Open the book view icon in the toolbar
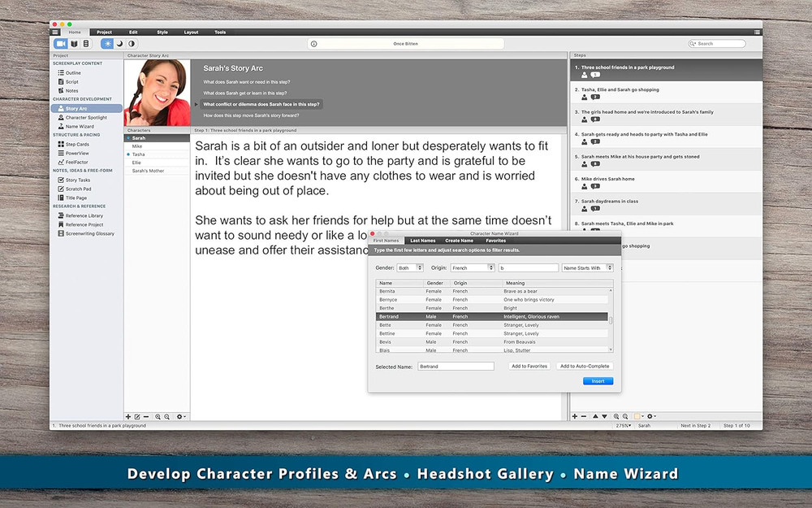The width and height of the screenshot is (812, 508). (x=75, y=43)
